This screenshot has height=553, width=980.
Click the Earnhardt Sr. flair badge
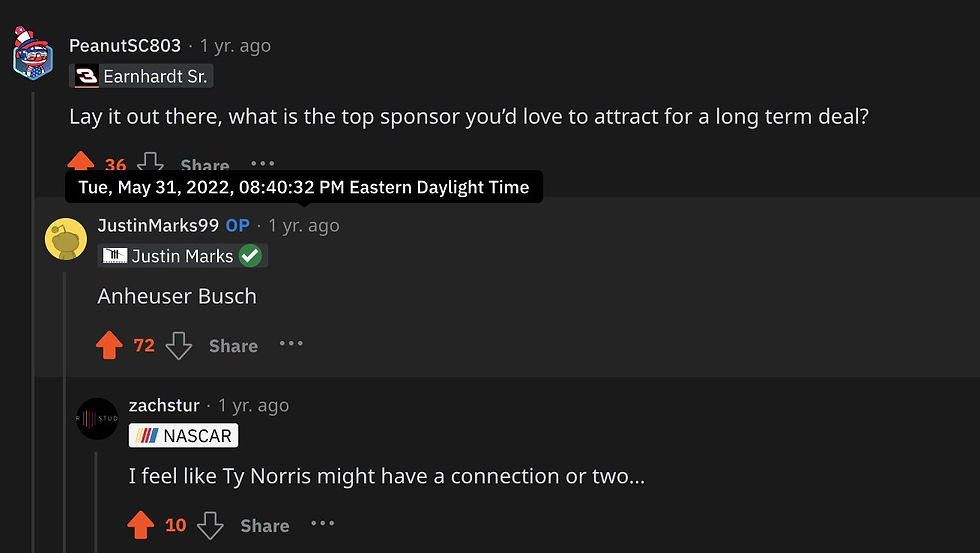tap(141, 76)
